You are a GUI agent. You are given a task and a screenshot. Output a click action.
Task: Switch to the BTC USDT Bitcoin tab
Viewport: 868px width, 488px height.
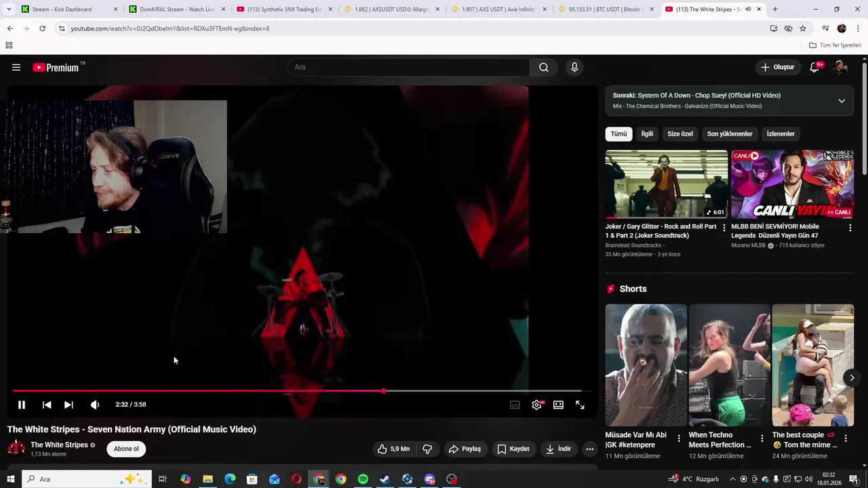(x=606, y=9)
